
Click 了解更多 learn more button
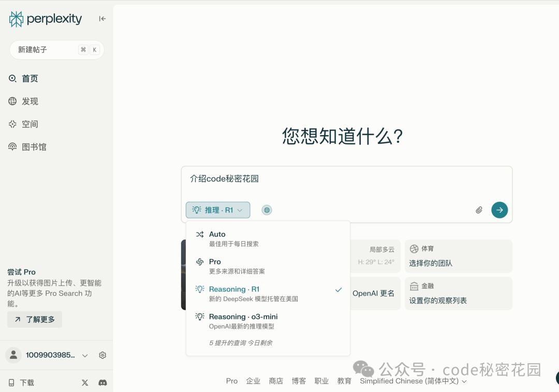pyautogui.click(x=35, y=319)
